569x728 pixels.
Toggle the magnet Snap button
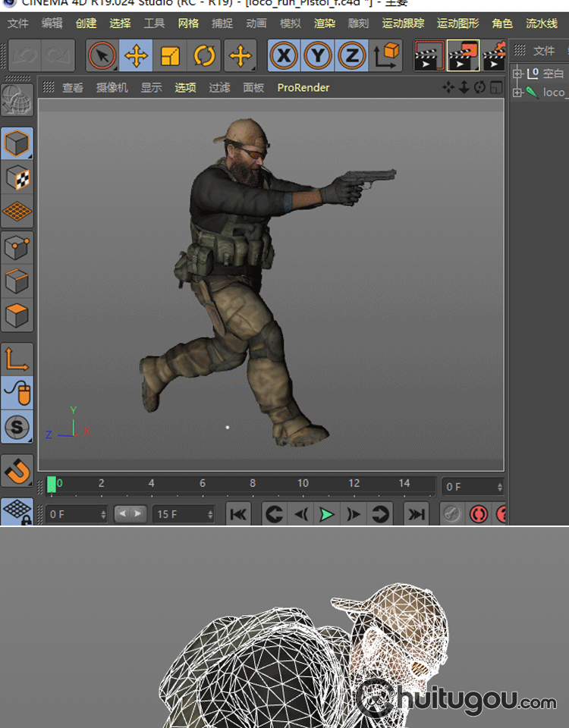click(17, 472)
